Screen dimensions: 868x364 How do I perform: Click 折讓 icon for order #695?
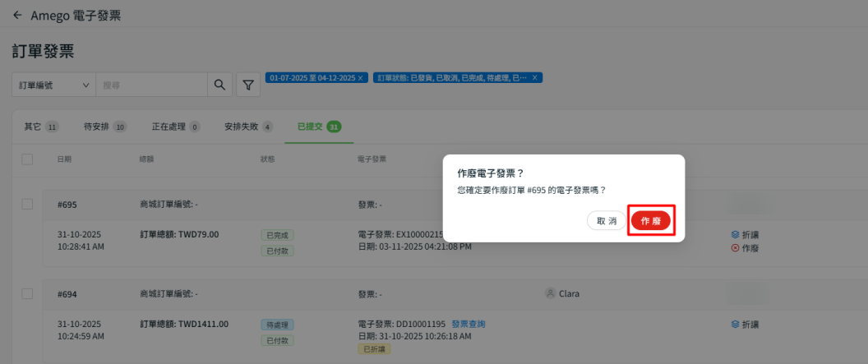click(x=735, y=234)
